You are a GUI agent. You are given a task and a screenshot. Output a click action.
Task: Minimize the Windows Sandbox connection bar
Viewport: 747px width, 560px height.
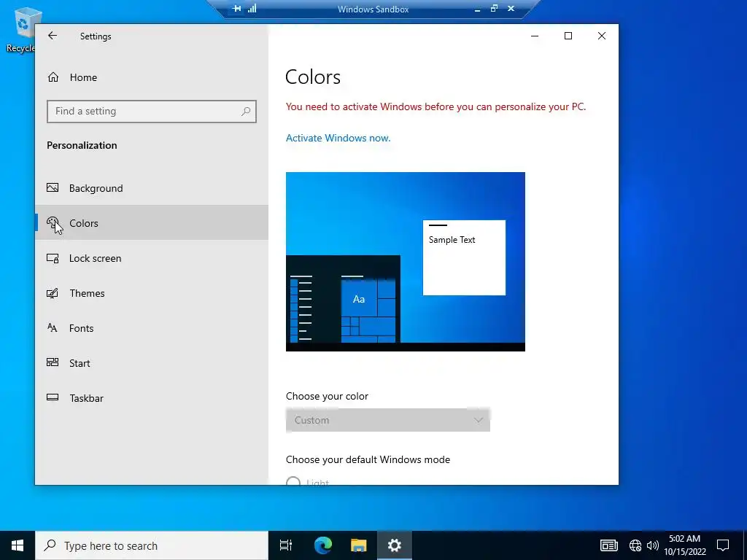[x=477, y=9]
